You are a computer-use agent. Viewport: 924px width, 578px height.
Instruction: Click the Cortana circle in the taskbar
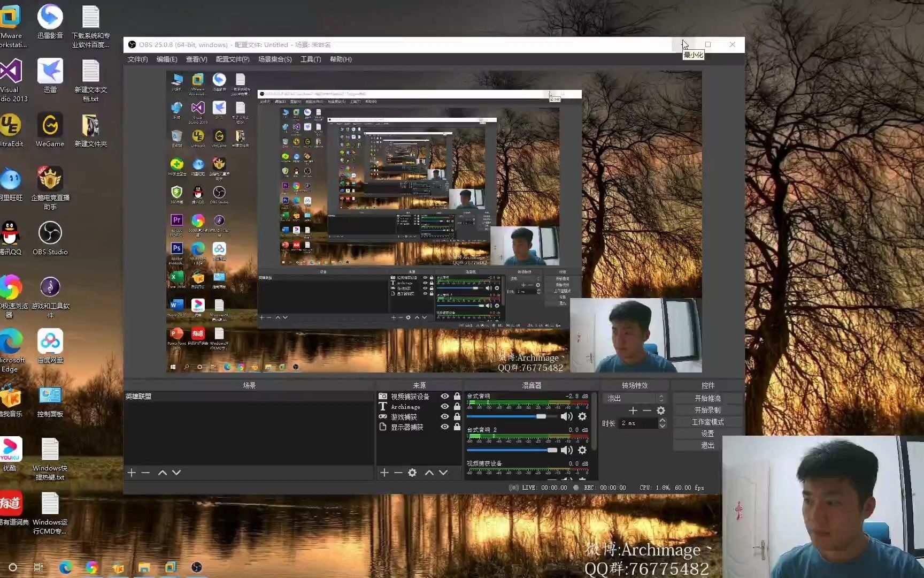[13, 567]
